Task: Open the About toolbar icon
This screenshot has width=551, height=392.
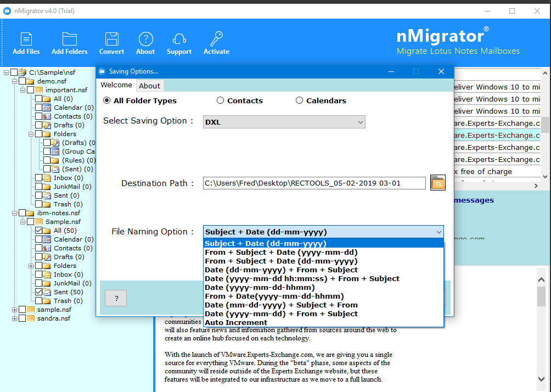Action: [145, 39]
